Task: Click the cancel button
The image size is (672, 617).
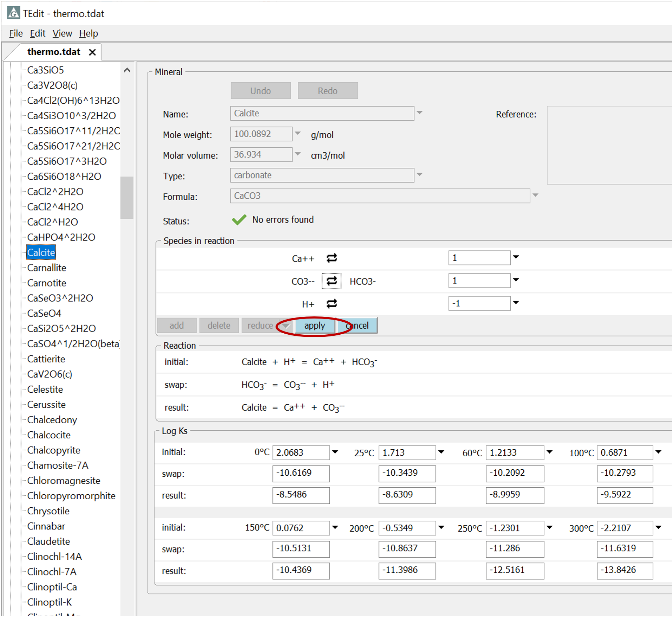Action: pyautogui.click(x=357, y=326)
